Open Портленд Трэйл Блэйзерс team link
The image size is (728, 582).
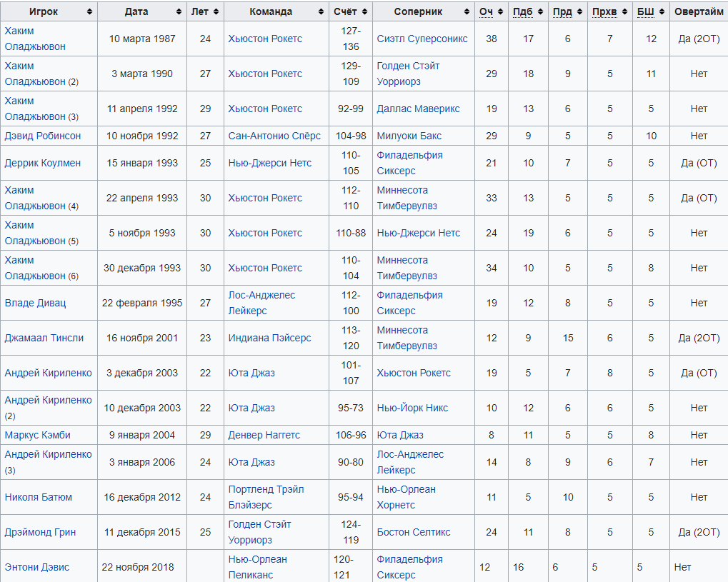tap(266, 497)
